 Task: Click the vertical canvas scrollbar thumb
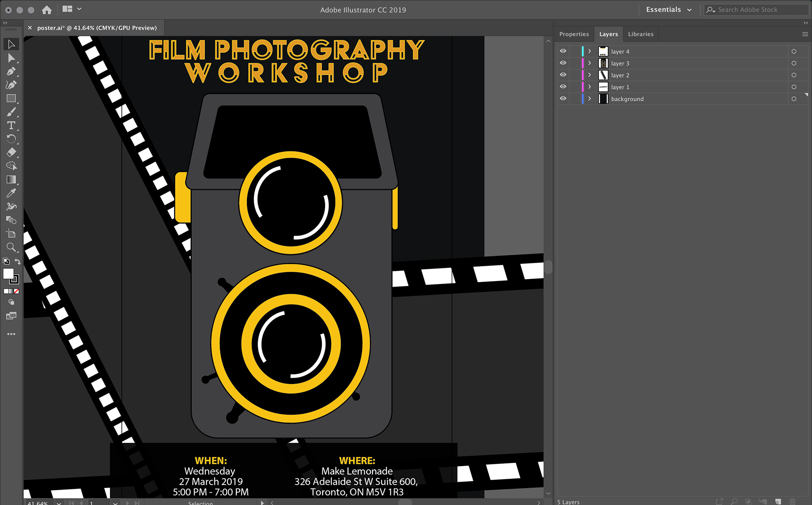click(x=549, y=267)
